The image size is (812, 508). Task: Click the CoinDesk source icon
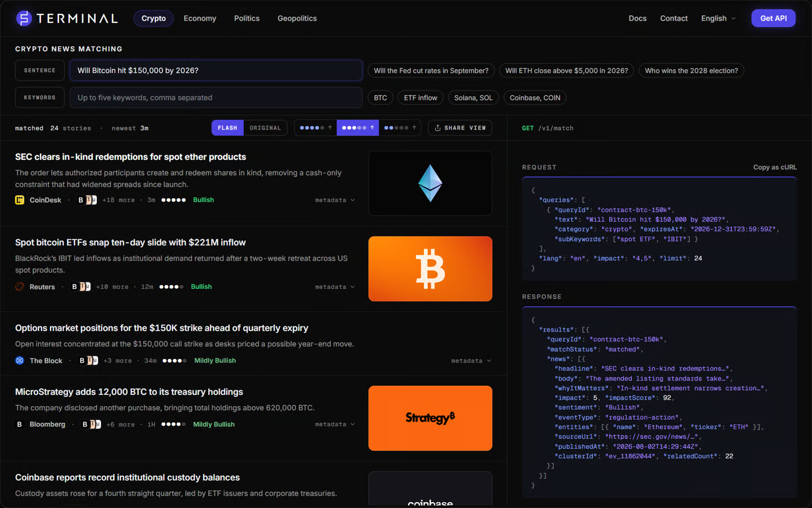coord(20,200)
